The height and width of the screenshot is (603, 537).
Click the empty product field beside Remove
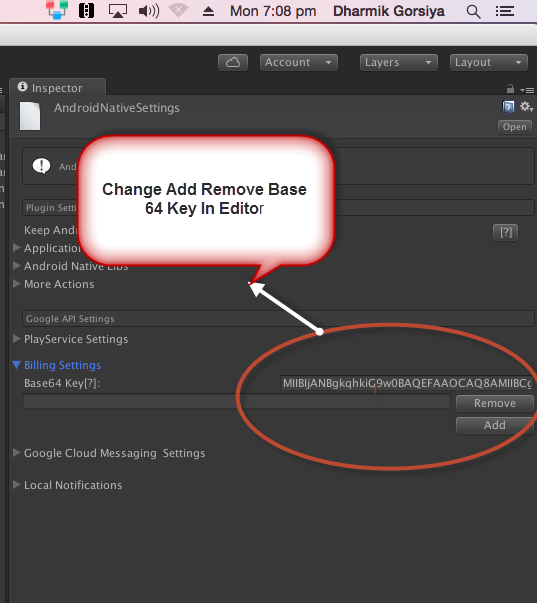coord(236,401)
